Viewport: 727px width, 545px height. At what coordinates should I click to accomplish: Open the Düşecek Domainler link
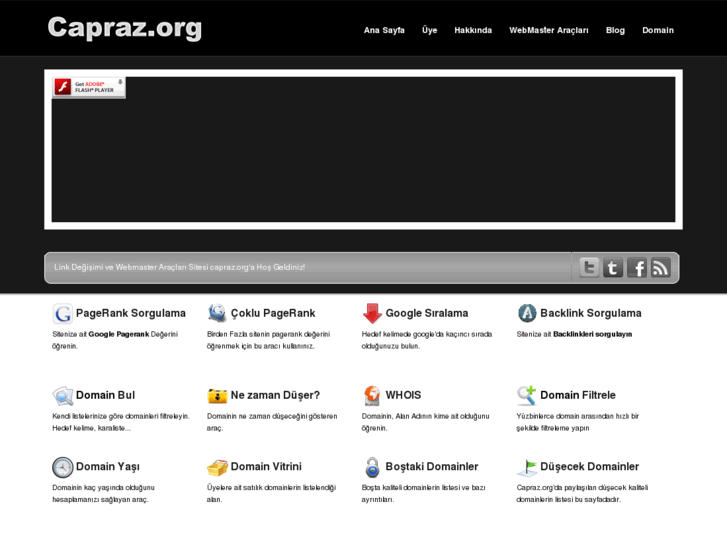tap(589, 467)
